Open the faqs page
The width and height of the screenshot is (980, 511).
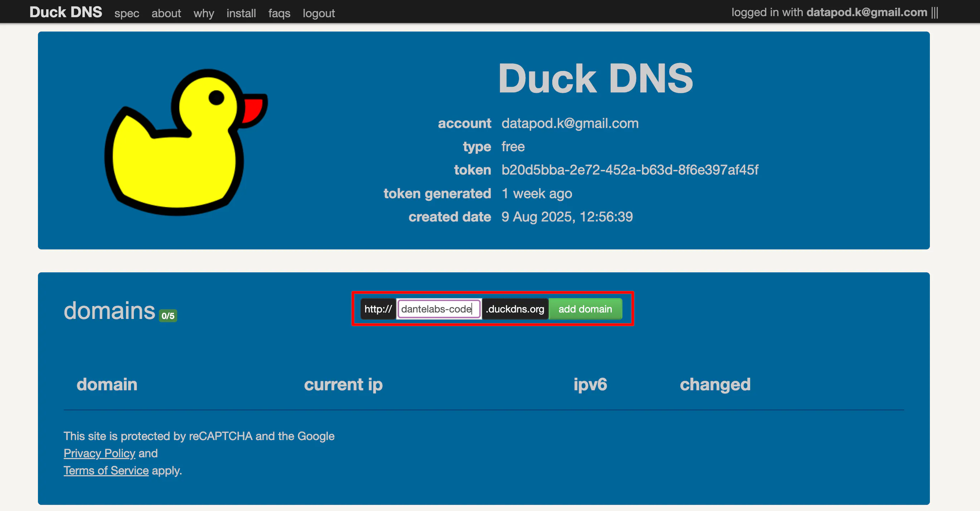point(279,13)
